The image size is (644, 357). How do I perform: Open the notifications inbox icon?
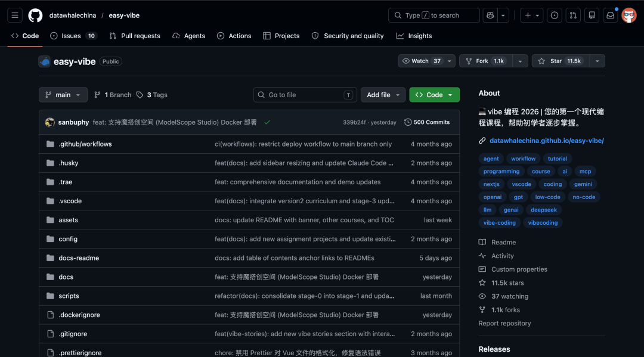(x=611, y=15)
